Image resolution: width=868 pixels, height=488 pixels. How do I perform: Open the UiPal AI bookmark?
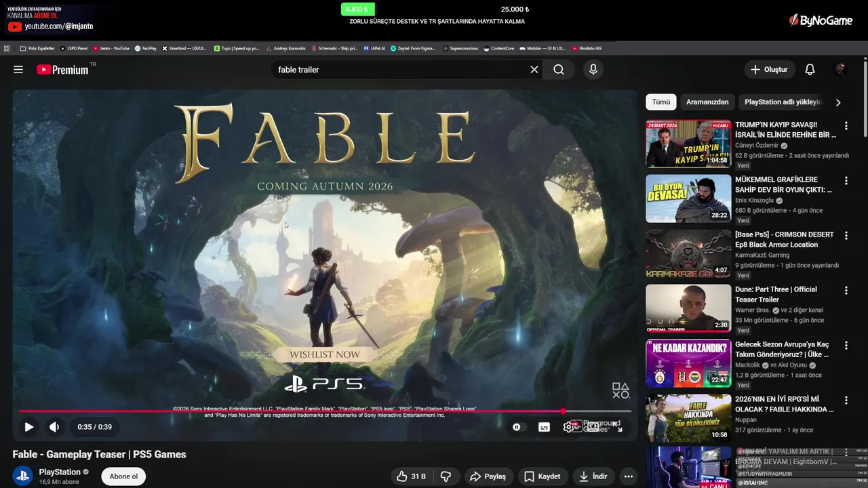pyautogui.click(x=374, y=48)
